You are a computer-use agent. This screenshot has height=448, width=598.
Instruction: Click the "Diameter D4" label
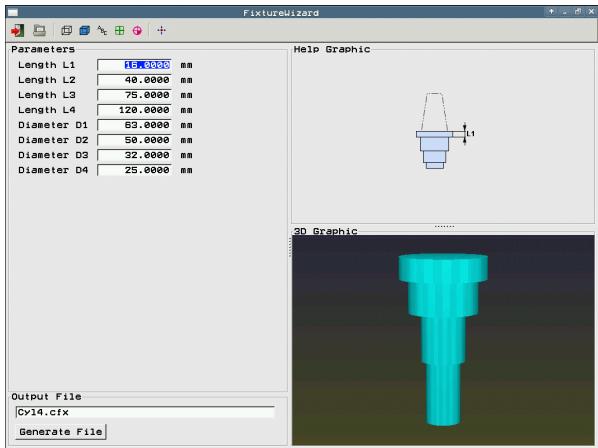click(x=53, y=170)
